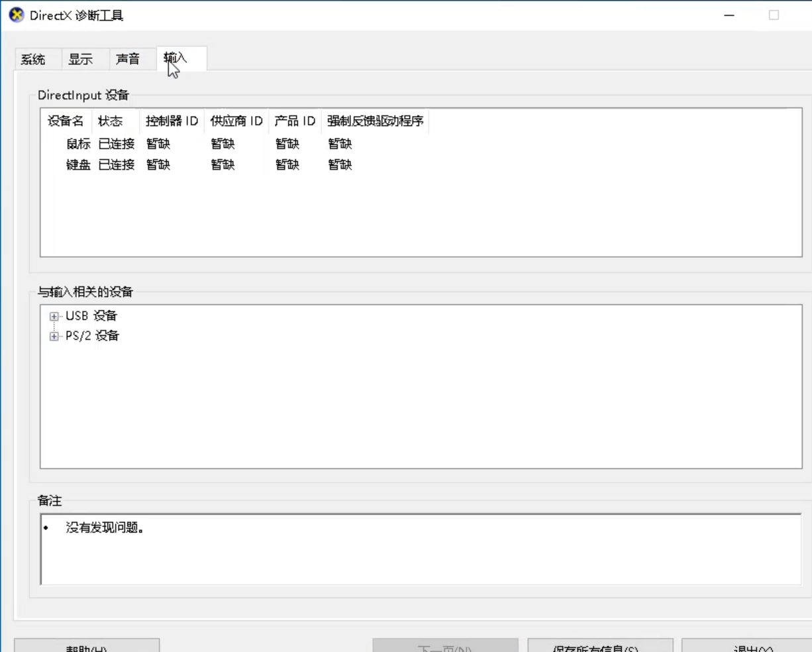Click the 产品 ID value for 鼠标
The image size is (812, 652).
(287, 144)
